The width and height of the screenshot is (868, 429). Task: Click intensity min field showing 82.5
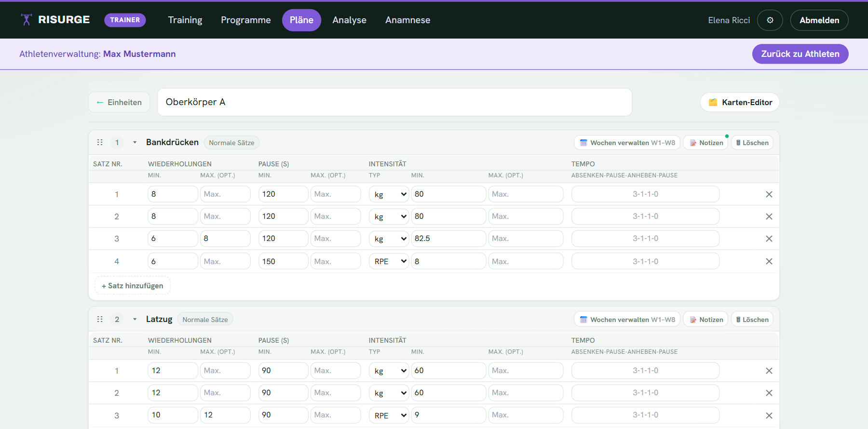pos(448,239)
